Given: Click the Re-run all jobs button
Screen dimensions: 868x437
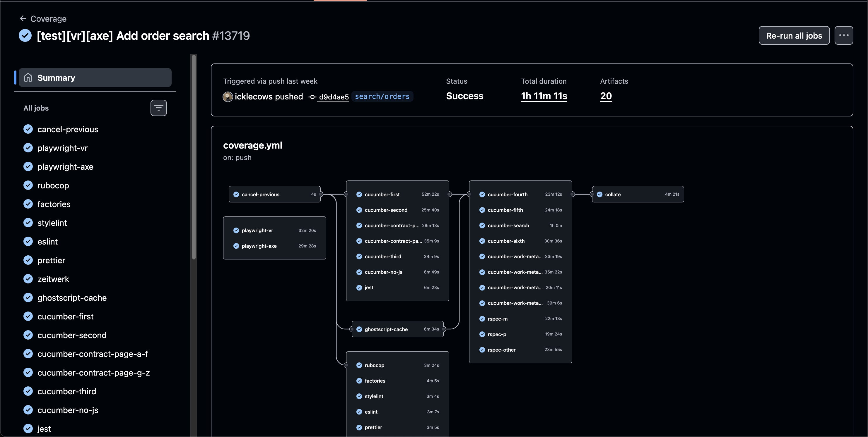Looking at the screenshot, I should pos(794,35).
